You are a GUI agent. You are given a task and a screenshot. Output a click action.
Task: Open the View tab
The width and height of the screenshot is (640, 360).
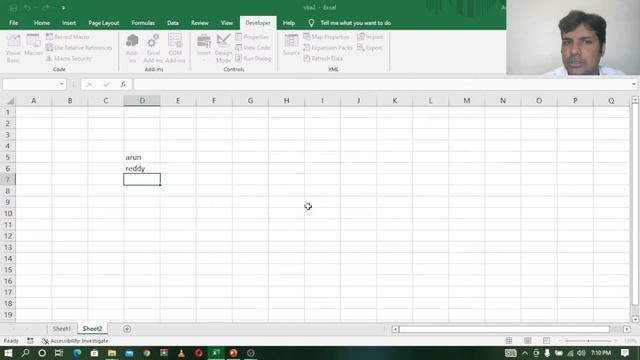227,23
